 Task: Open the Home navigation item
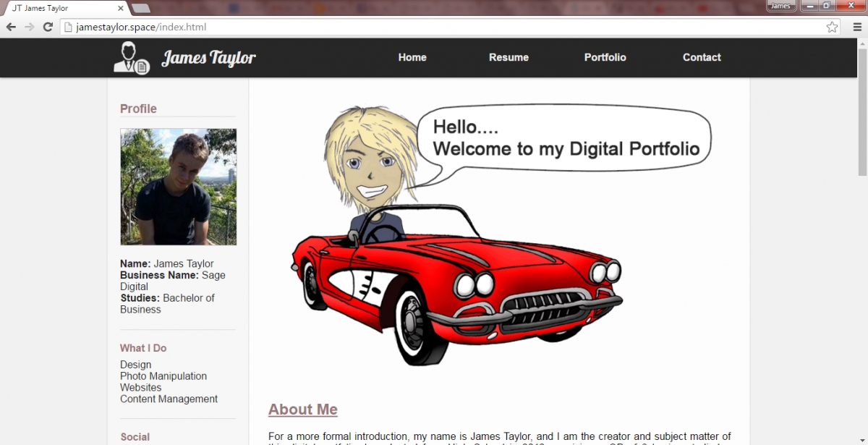(412, 57)
